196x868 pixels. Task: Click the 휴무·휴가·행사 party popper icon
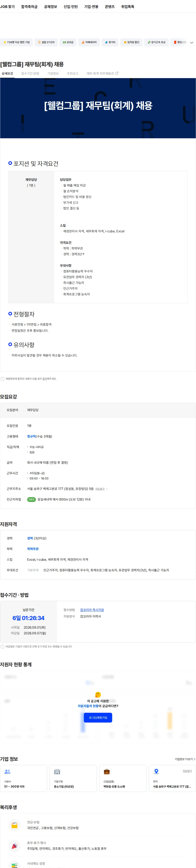coord(14,846)
